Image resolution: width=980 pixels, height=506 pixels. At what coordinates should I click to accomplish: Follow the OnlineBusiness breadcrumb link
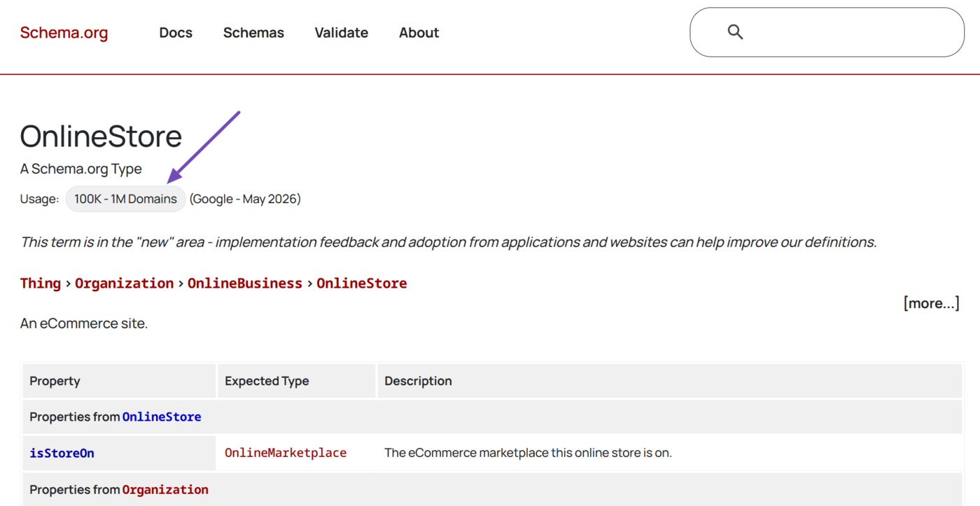point(245,283)
